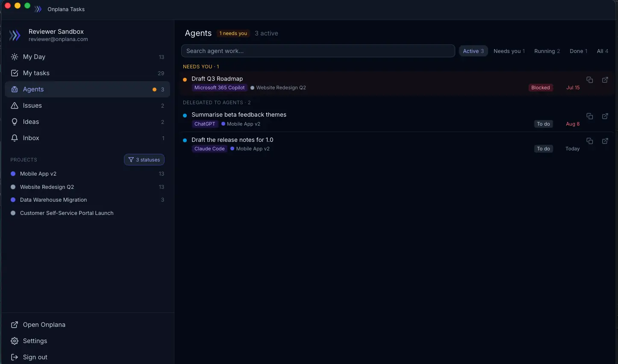618x364 pixels.
Task: Click the Issues warning triangle icon
Action: click(x=15, y=106)
